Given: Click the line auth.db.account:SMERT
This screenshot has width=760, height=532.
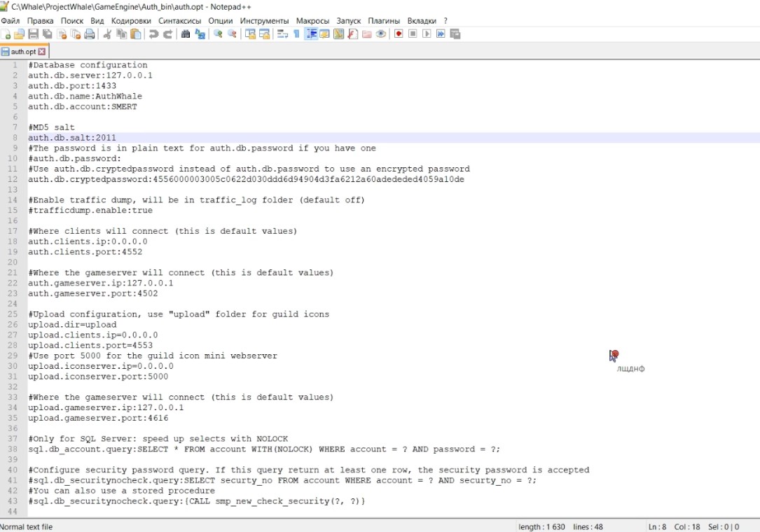Looking at the screenshot, I should click(83, 106).
